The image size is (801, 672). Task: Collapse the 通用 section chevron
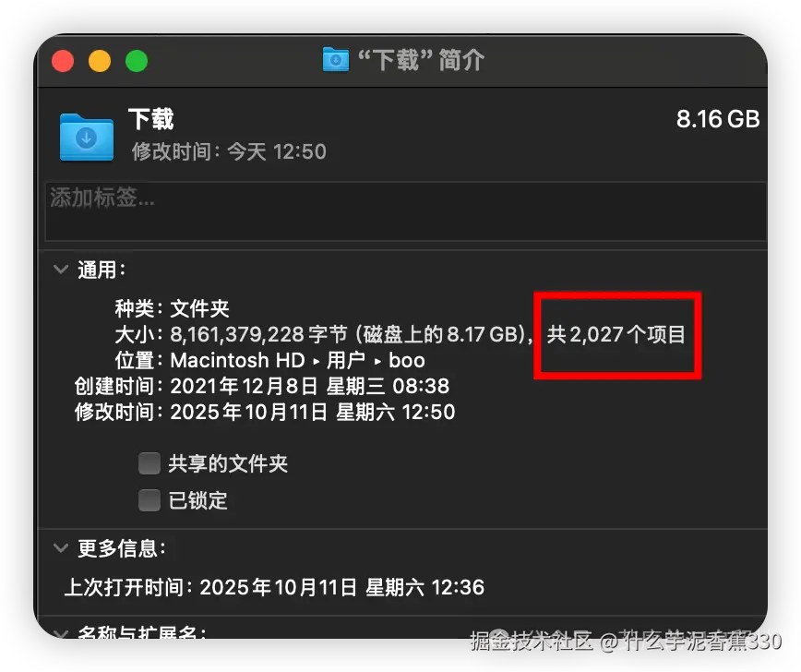click(61, 270)
